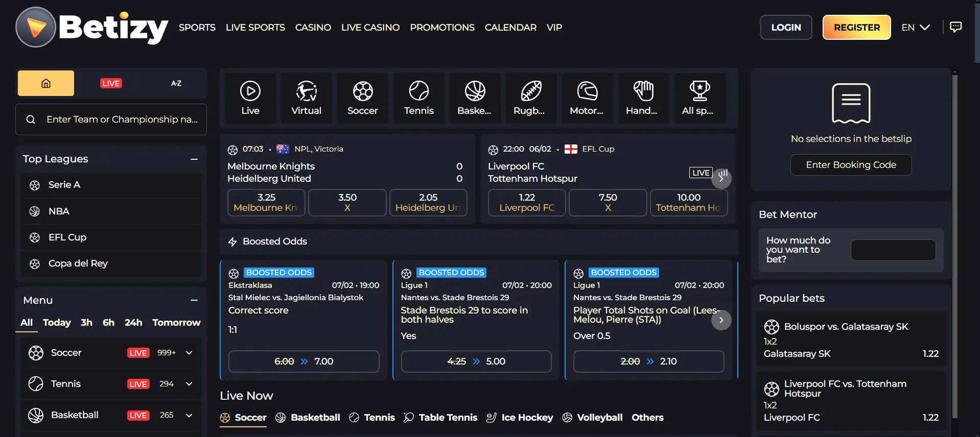
Task: Open the live chat icon in header
Action: click(x=955, y=27)
